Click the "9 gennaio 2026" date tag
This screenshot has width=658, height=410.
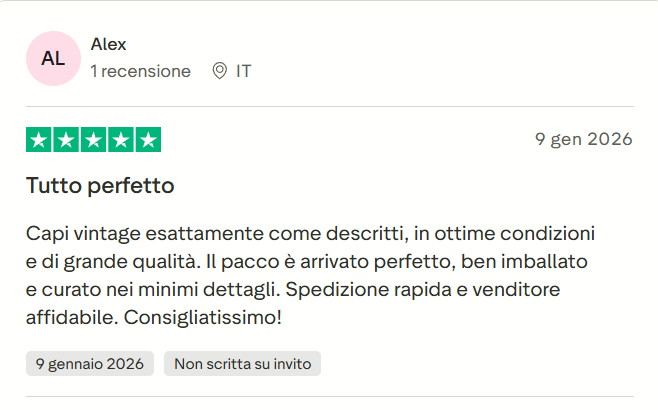point(90,364)
